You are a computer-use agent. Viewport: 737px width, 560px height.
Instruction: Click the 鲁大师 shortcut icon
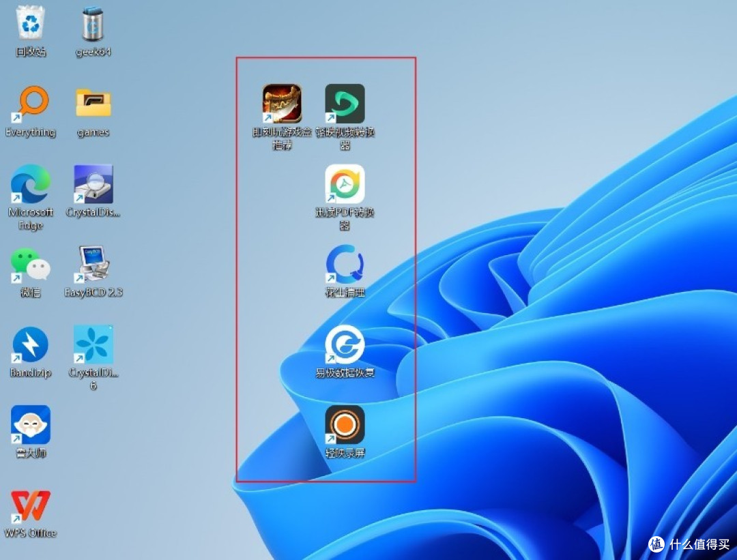tap(31, 425)
